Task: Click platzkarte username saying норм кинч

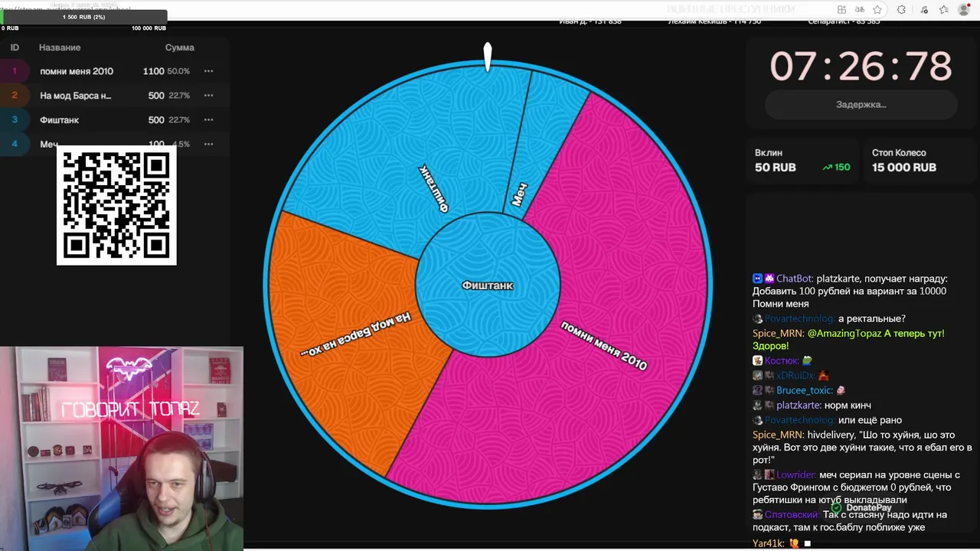Action: tap(799, 405)
